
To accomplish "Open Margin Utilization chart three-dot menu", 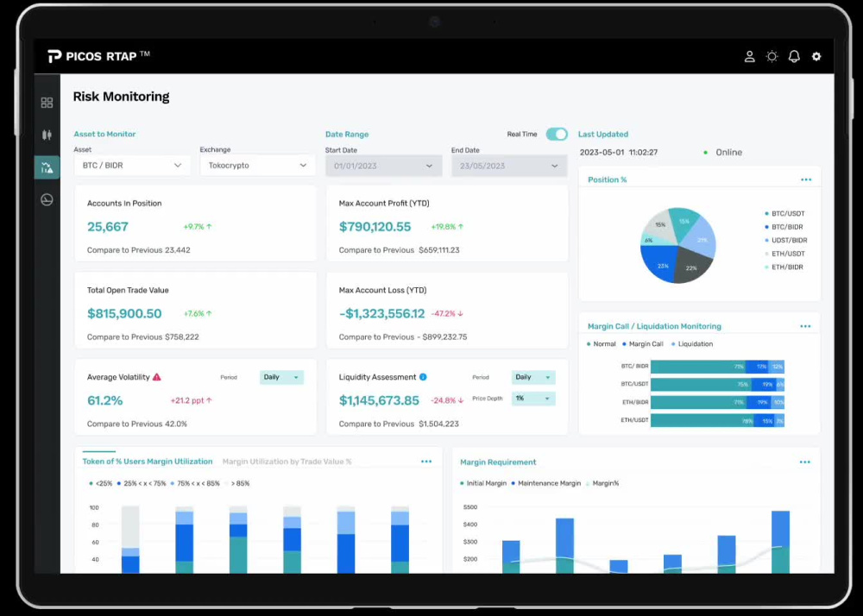I will 426,462.
